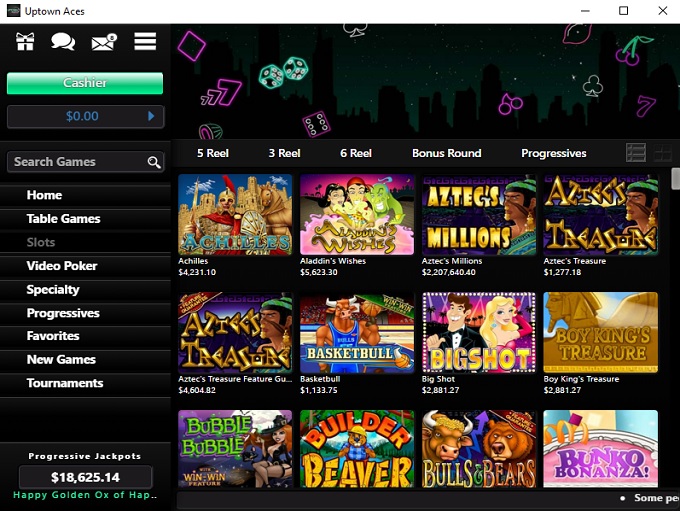Screen dimensions: 680x511
Task: Select the 5 Reel filter tab
Action: (212, 153)
